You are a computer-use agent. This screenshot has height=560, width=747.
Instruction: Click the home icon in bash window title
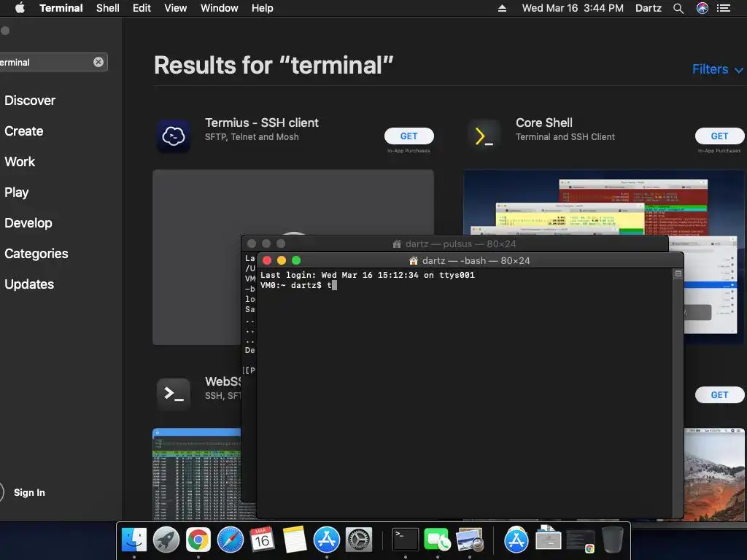[413, 260]
